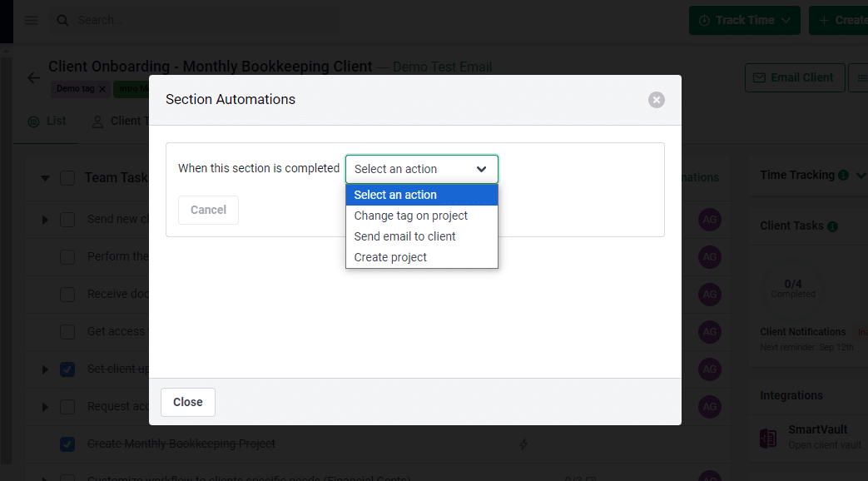Screen dimensions: 868x481
Task: Click AG avatar on 'Set client up' row
Action: (x=710, y=369)
